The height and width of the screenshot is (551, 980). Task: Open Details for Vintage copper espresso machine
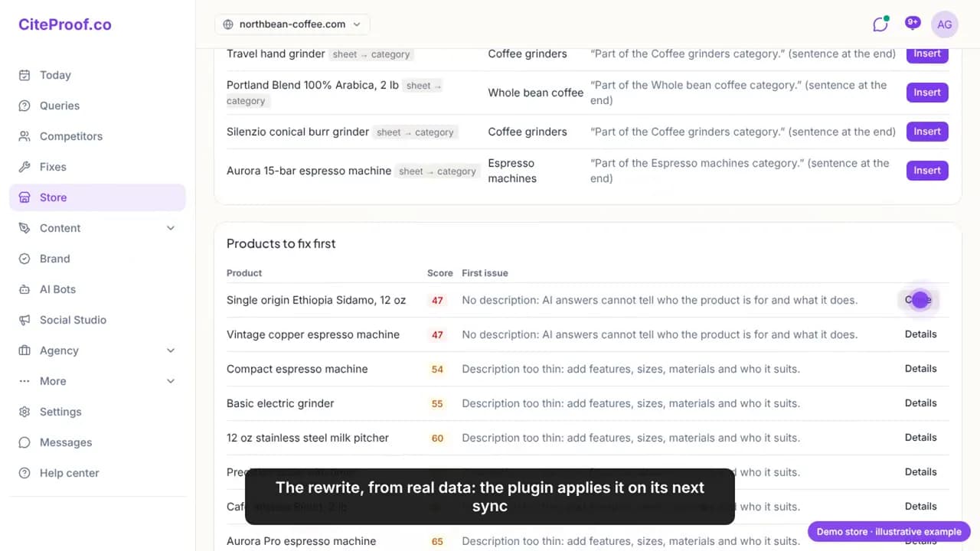tap(920, 334)
